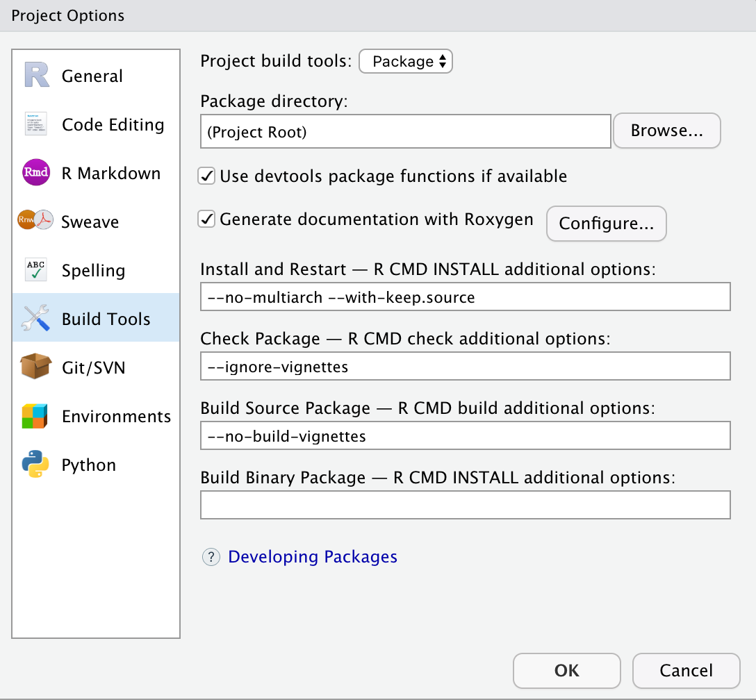Open the Project build tools dropdown

click(x=406, y=62)
